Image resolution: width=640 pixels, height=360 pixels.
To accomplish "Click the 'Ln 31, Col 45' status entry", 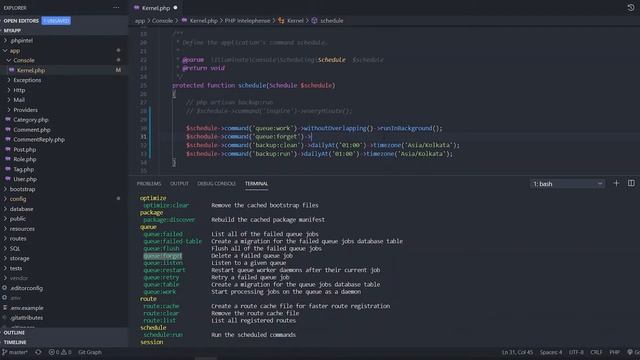I will (x=518, y=352).
